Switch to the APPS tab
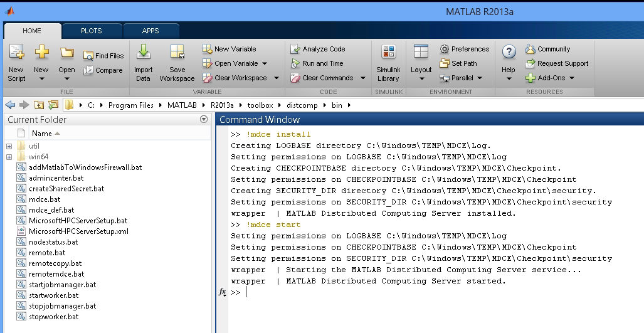Image resolution: width=644 pixels, height=333 pixels. pos(150,31)
